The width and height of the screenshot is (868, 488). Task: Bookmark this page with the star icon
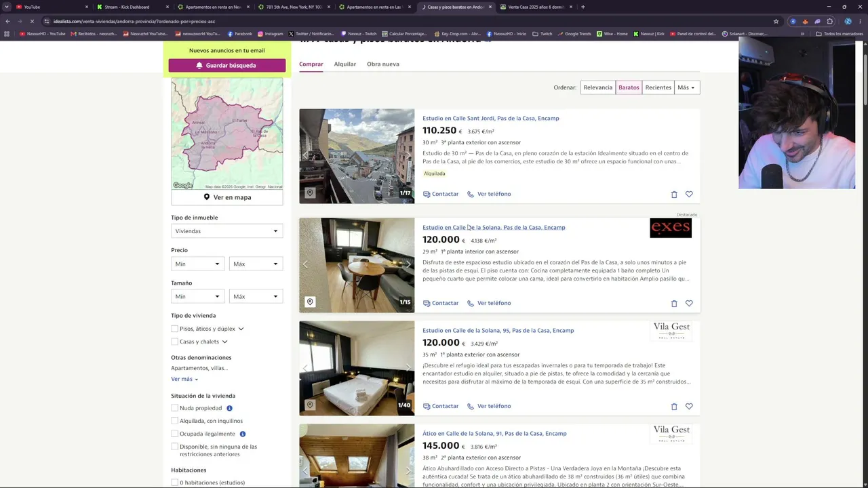tap(776, 21)
